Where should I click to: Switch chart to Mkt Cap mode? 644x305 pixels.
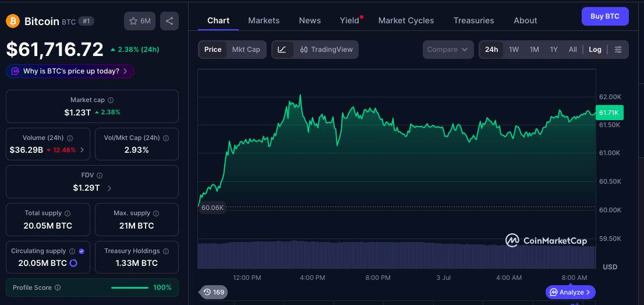pyautogui.click(x=246, y=50)
